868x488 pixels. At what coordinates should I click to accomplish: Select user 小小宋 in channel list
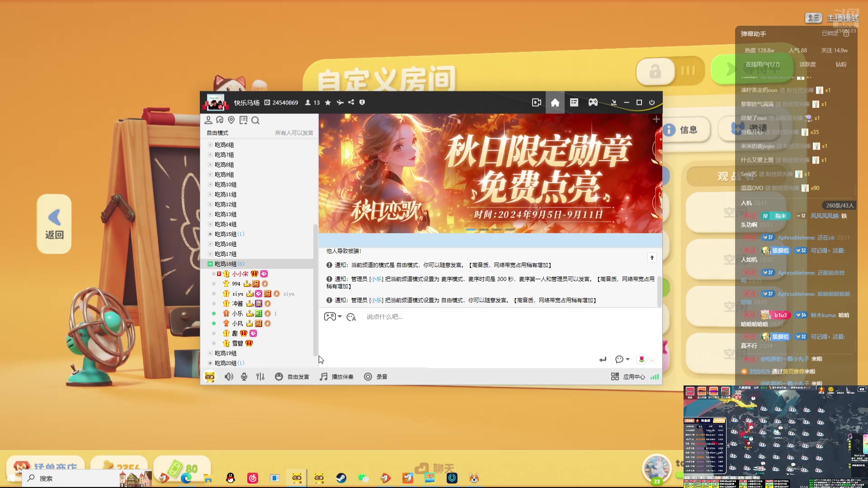click(x=240, y=274)
